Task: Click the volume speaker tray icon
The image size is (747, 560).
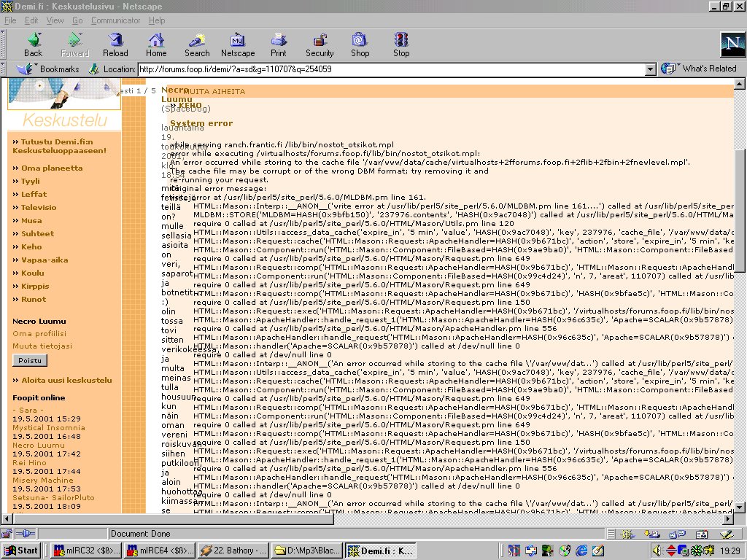Action: 657,551
